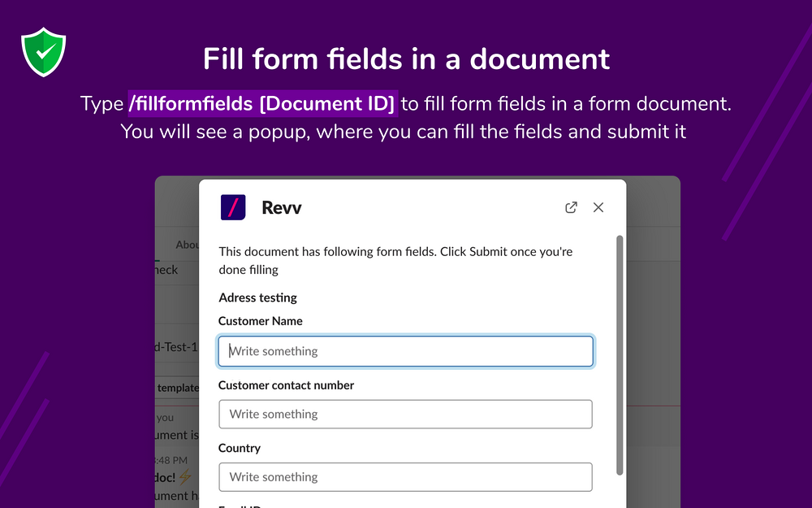Click the "Adress testing" heading text

[258, 297]
